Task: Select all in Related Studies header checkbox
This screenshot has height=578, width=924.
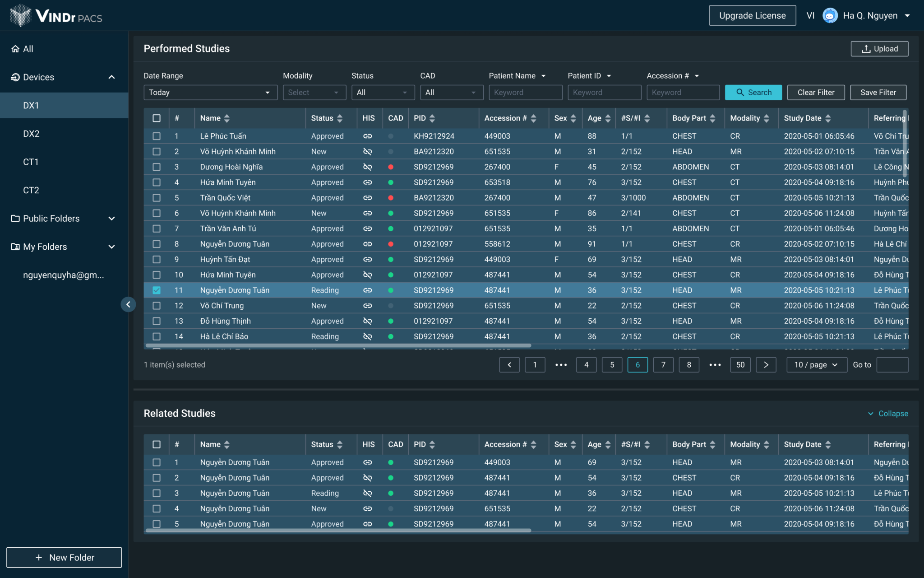Action: point(157,444)
